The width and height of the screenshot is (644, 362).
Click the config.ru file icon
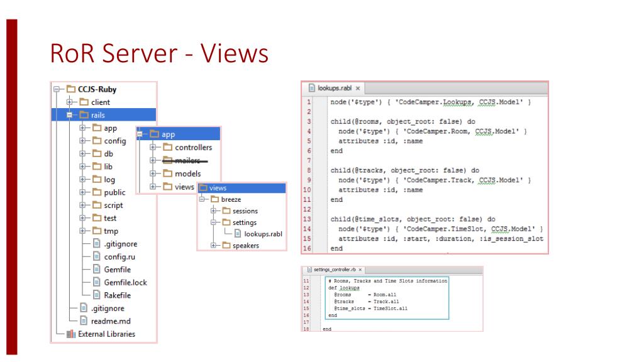click(96, 256)
